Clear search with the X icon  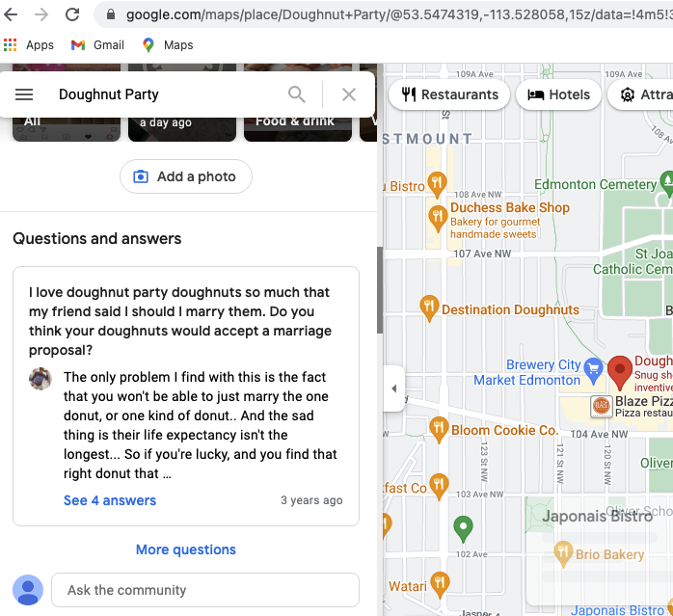point(349,94)
